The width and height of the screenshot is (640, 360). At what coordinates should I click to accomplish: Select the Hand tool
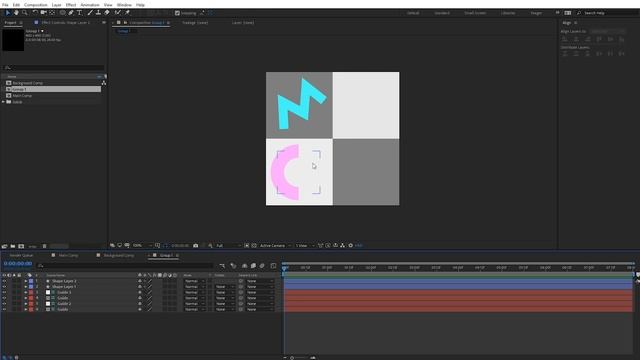16,13
